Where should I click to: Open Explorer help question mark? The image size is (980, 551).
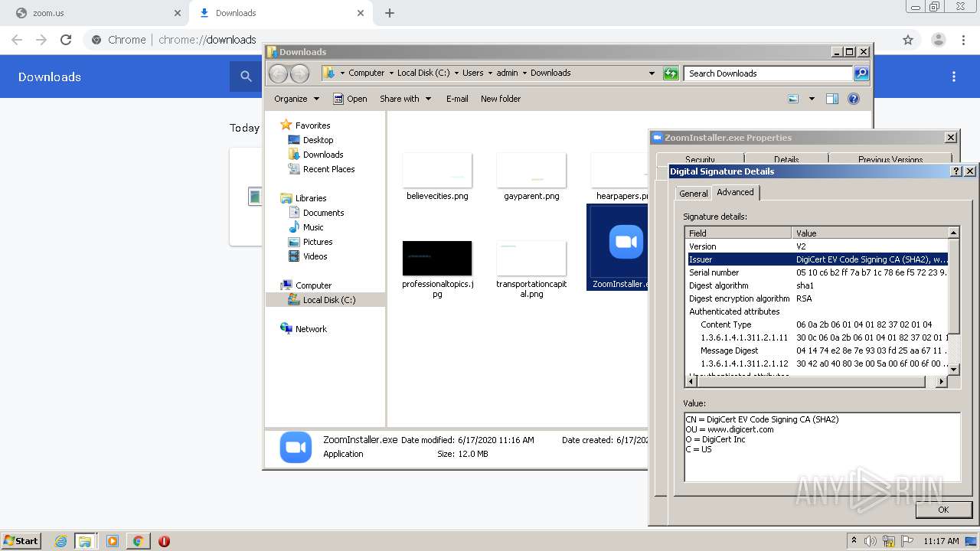[854, 99]
